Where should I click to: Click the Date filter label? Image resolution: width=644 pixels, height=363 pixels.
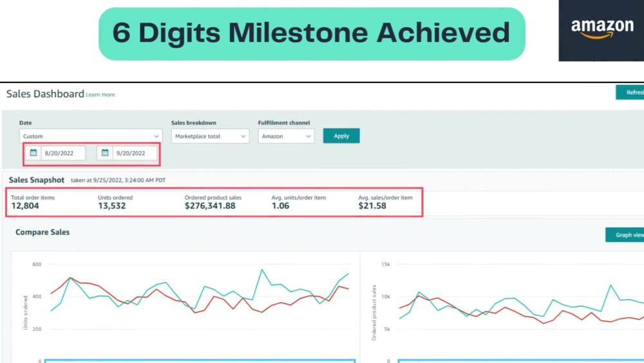(x=26, y=123)
